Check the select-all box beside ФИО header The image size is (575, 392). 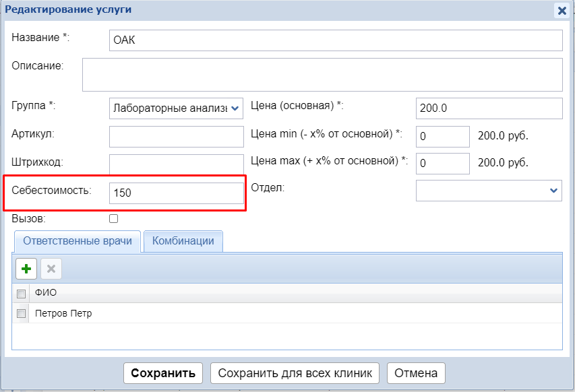(x=21, y=294)
